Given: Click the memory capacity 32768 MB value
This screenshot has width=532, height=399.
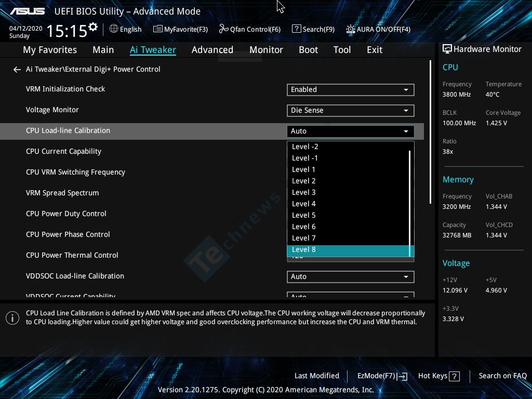Looking at the screenshot, I should pyautogui.click(x=457, y=235).
